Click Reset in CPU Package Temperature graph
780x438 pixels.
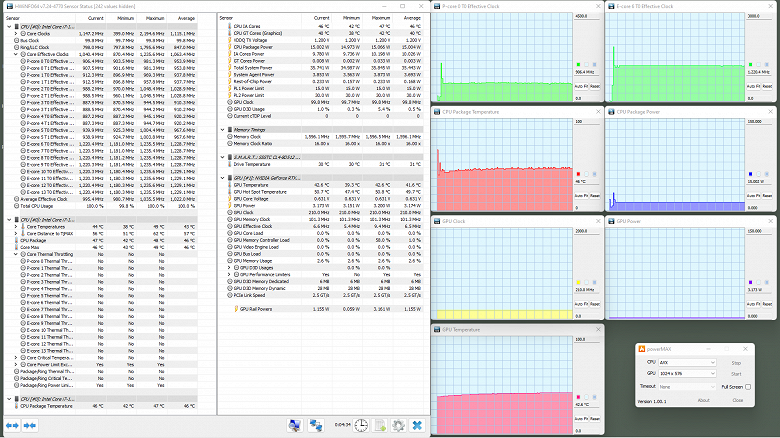[x=595, y=196]
